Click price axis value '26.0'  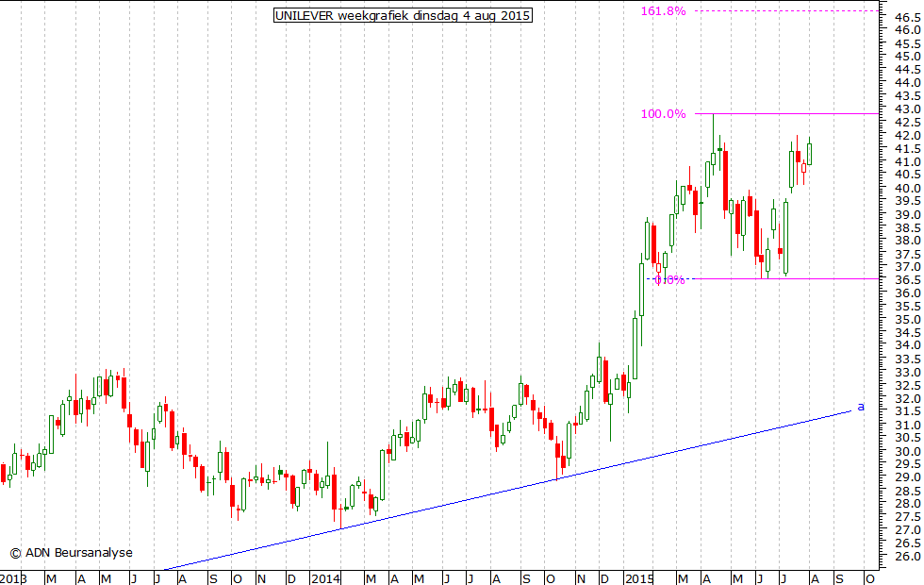[907, 557]
